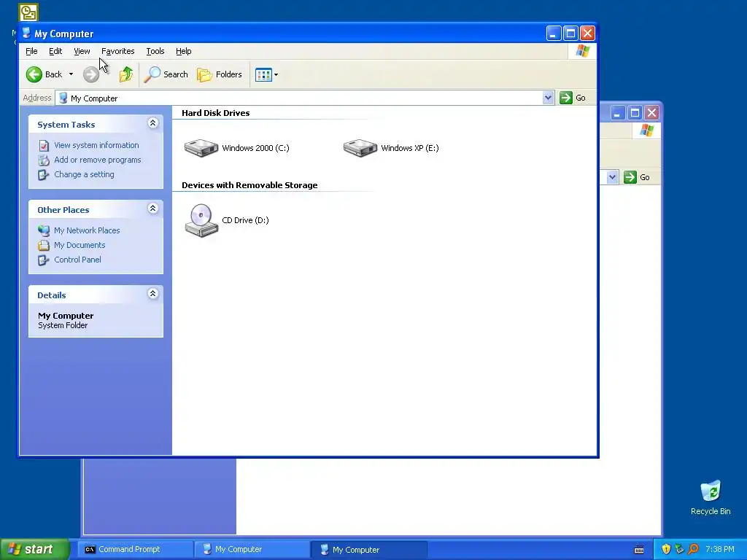Open the Start menu
Screen dimensions: 747x560
tap(35, 550)
